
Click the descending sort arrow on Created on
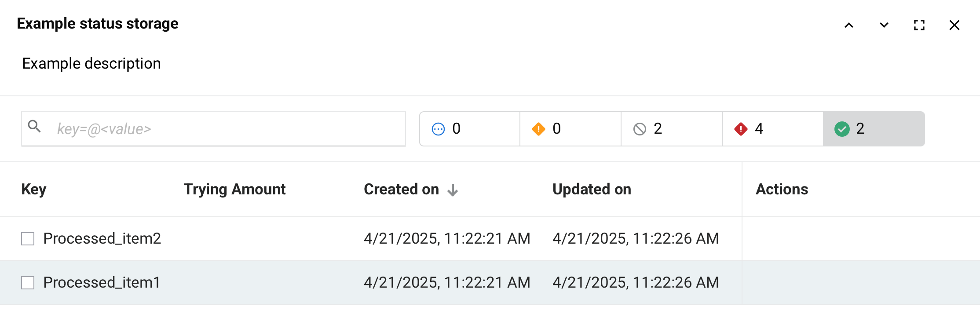pos(453,190)
